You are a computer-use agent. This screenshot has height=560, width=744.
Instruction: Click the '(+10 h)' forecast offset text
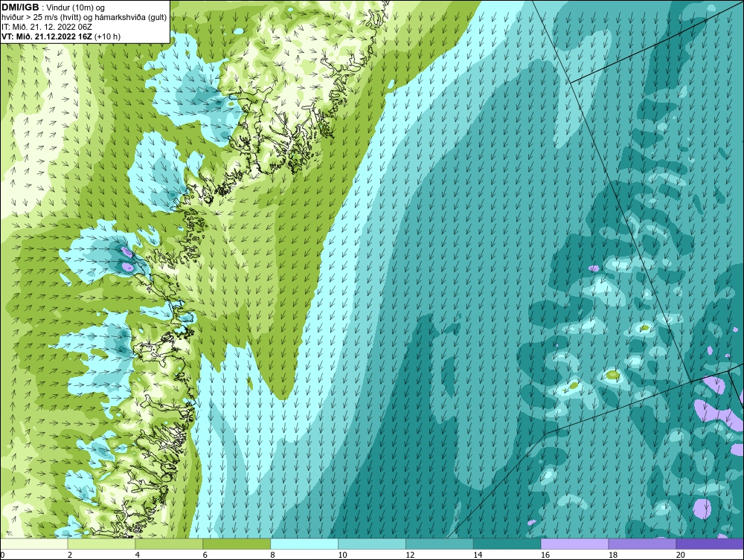point(108,36)
